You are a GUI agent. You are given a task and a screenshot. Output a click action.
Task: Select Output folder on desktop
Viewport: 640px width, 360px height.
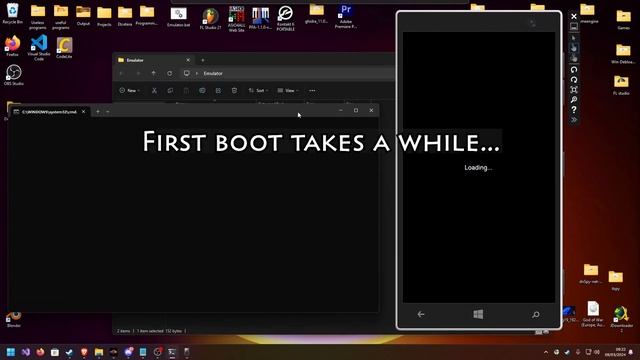pyautogui.click(x=83, y=16)
